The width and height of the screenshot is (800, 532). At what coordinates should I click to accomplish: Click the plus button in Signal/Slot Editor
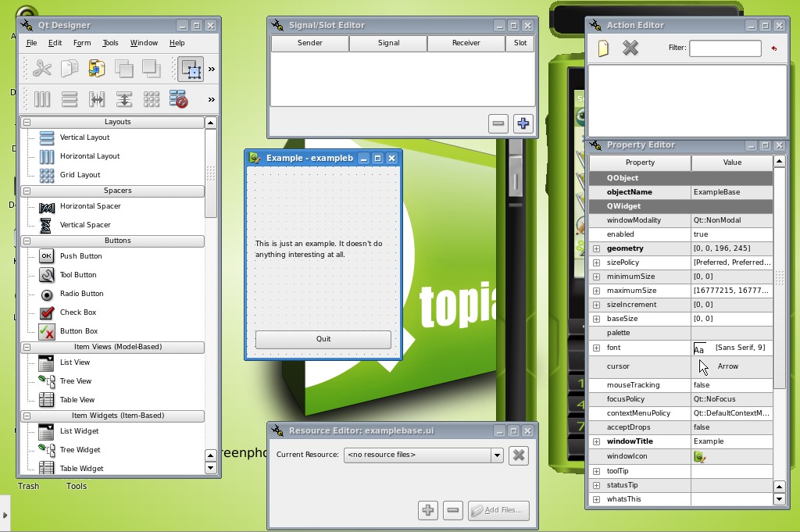click(523, 123)
